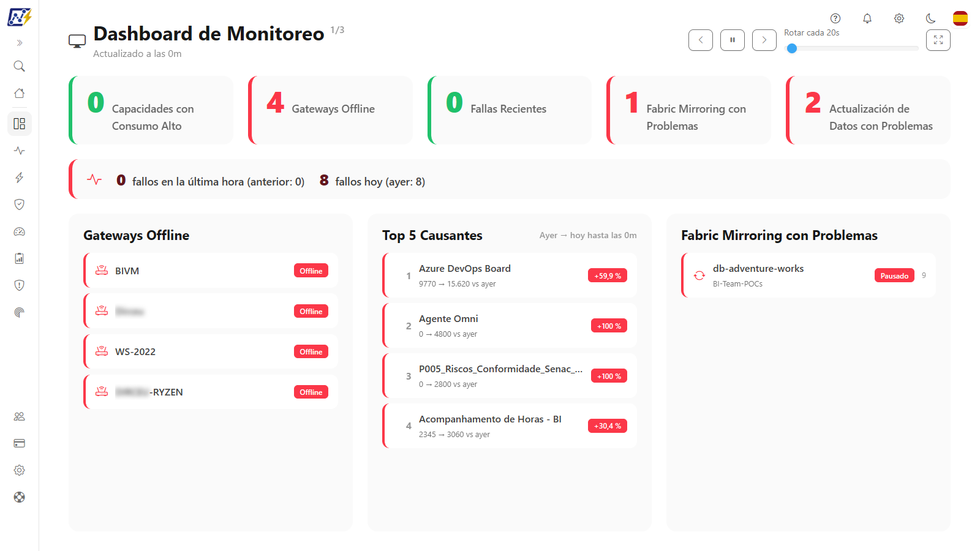Open Azure DevOps Board causante
The width and height of the screenshot is (980, 551).
[510, 275]
